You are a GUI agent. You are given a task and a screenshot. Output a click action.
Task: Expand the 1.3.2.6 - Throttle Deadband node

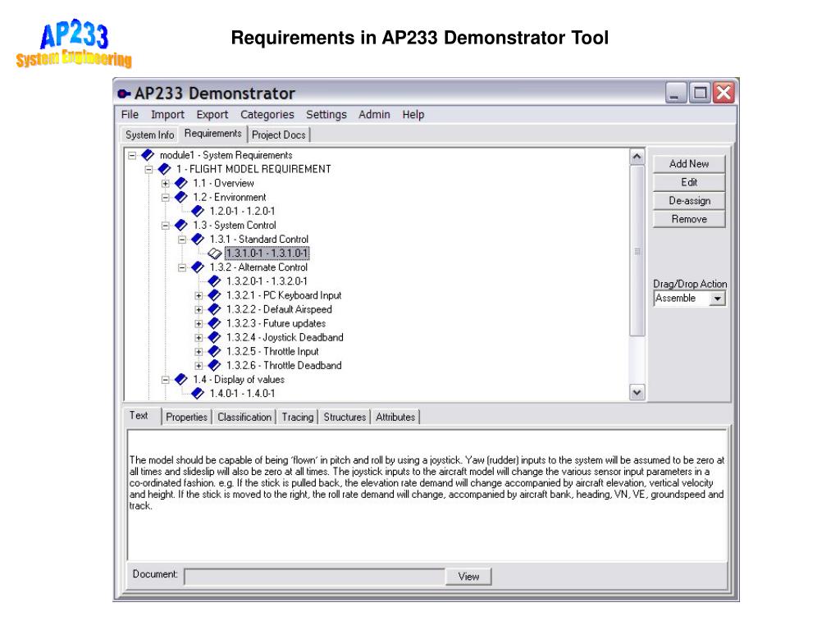click(x=199, y=366)
